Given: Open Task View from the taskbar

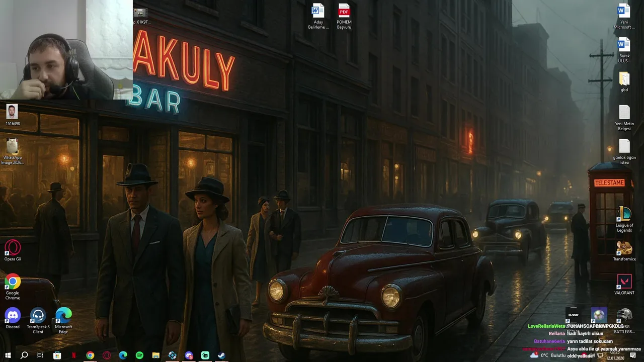Looking at the screenshot, I should 40,355.
